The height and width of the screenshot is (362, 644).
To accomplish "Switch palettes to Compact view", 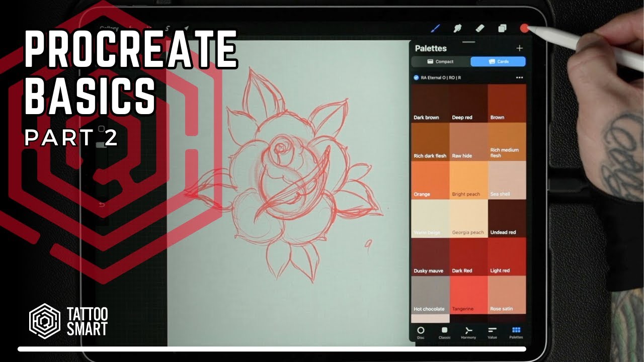I will click(x=441, y=62).
